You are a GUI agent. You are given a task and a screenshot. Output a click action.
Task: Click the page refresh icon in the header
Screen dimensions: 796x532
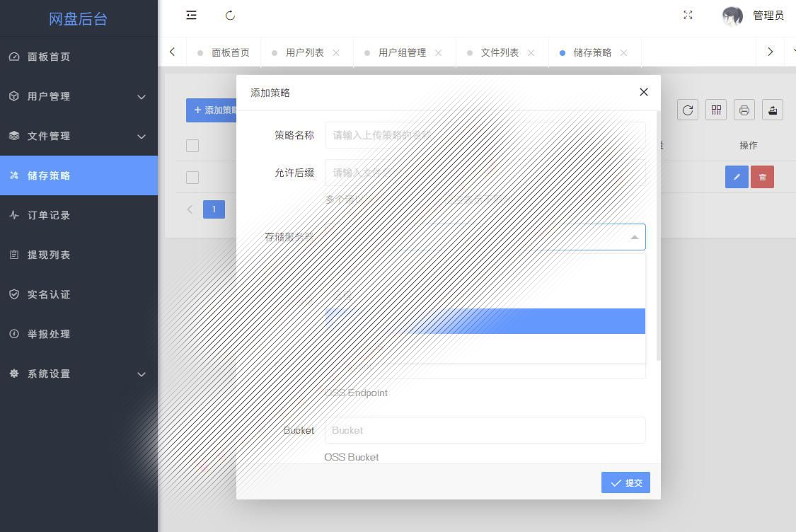click(230, 16)
